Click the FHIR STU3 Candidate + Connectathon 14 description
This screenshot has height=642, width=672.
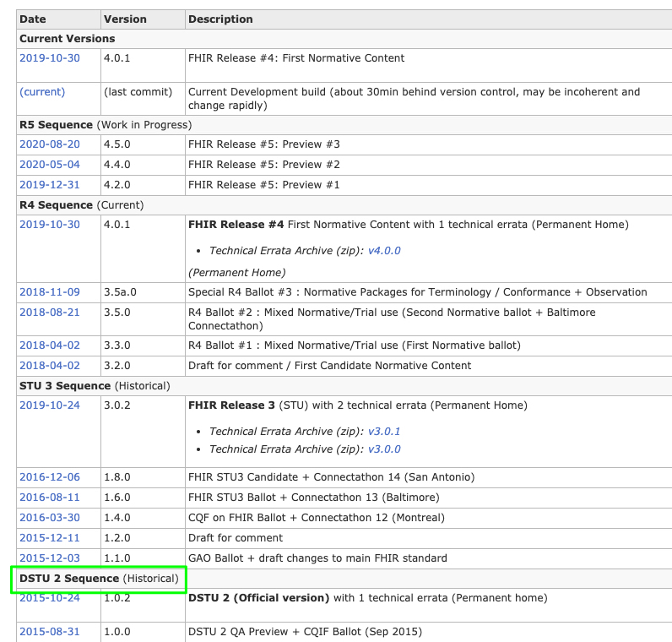point(331,477)
